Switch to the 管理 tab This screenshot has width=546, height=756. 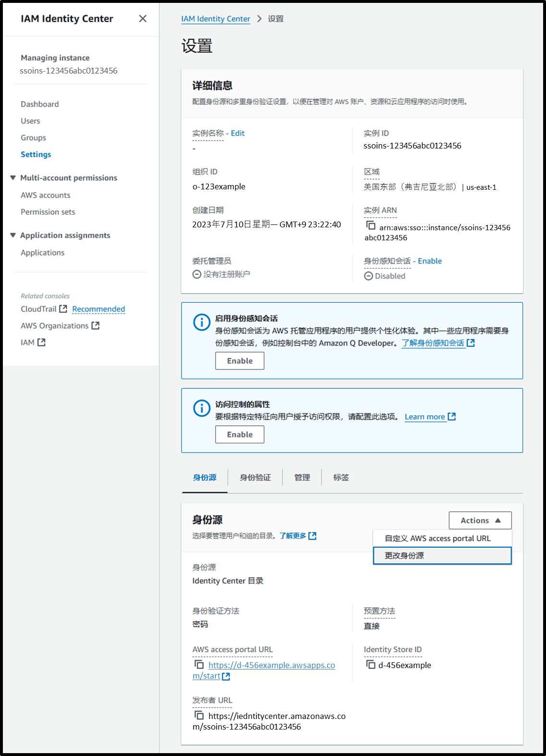click(302, 477)
